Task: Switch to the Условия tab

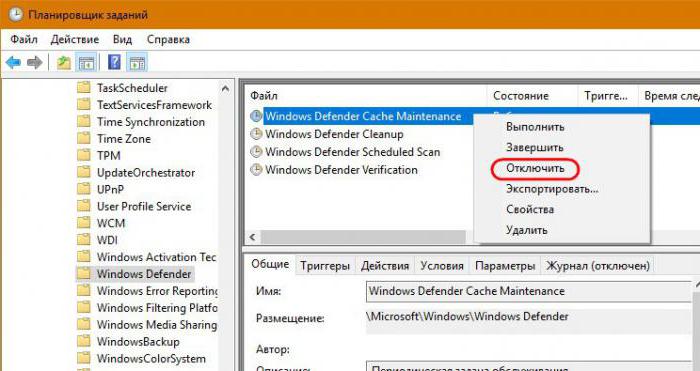Action: point(442,266)
